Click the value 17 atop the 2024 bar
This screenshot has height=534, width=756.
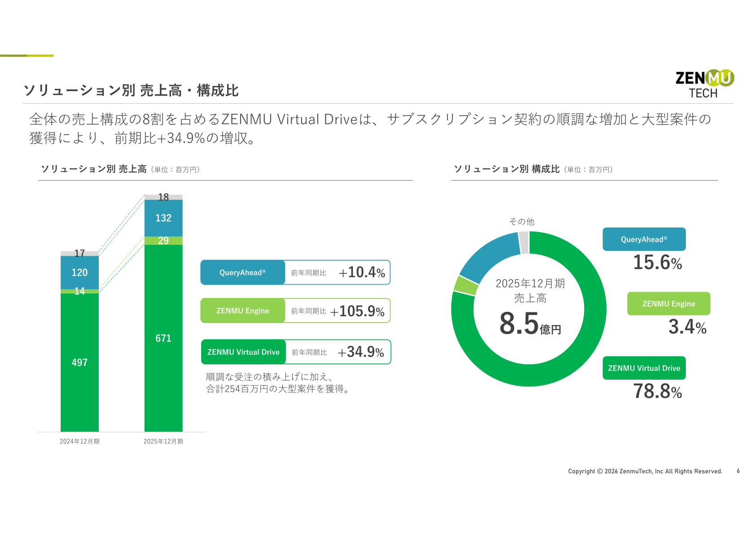point(79,254)
